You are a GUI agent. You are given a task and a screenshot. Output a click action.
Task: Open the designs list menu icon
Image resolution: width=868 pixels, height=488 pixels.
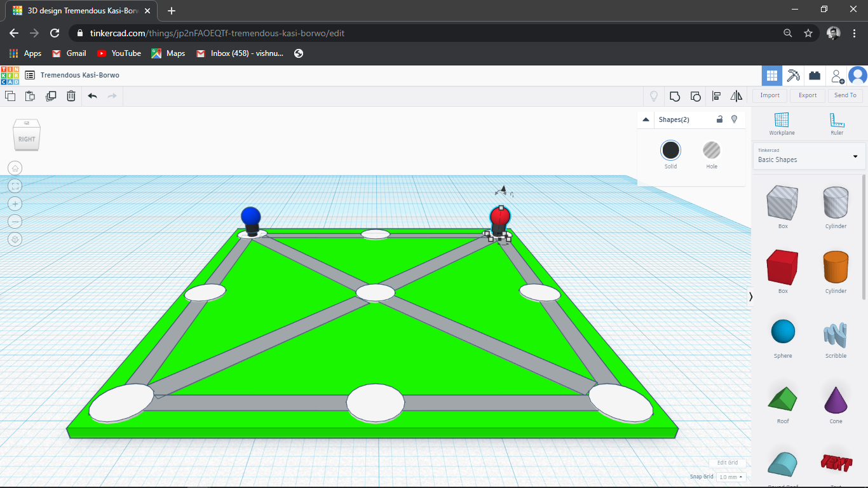[30, 75]
